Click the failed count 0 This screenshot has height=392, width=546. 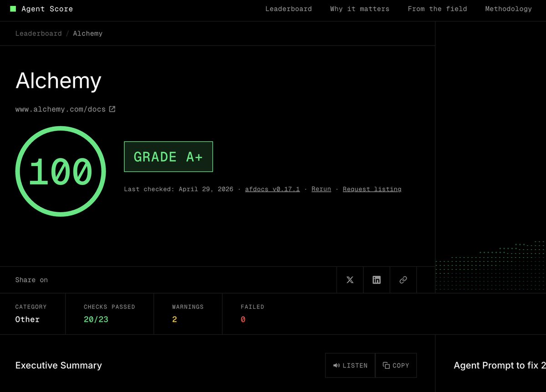tap(243, 319)
